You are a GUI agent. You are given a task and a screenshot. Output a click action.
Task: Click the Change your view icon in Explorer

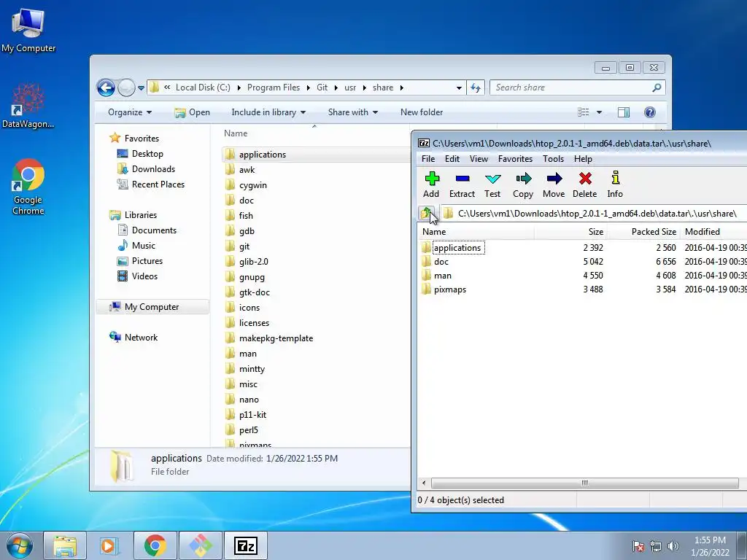tap(584, 112)
